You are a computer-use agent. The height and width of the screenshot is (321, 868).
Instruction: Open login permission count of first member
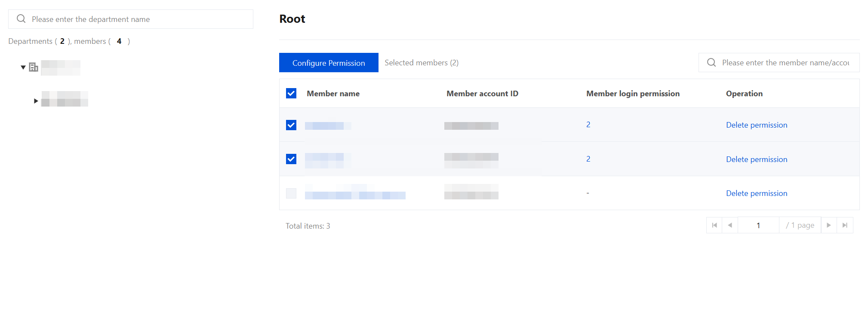(x=588, y=125)
